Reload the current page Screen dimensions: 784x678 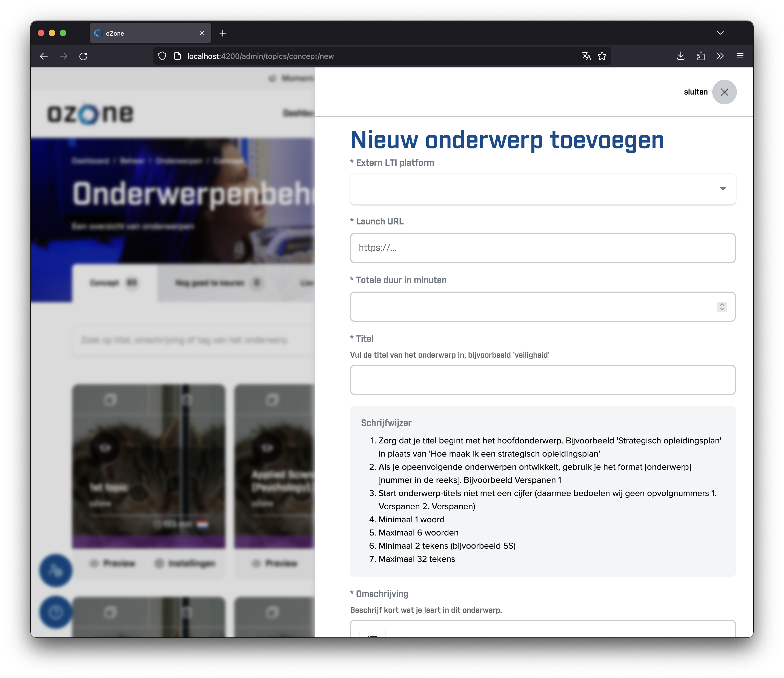point(84,56)
